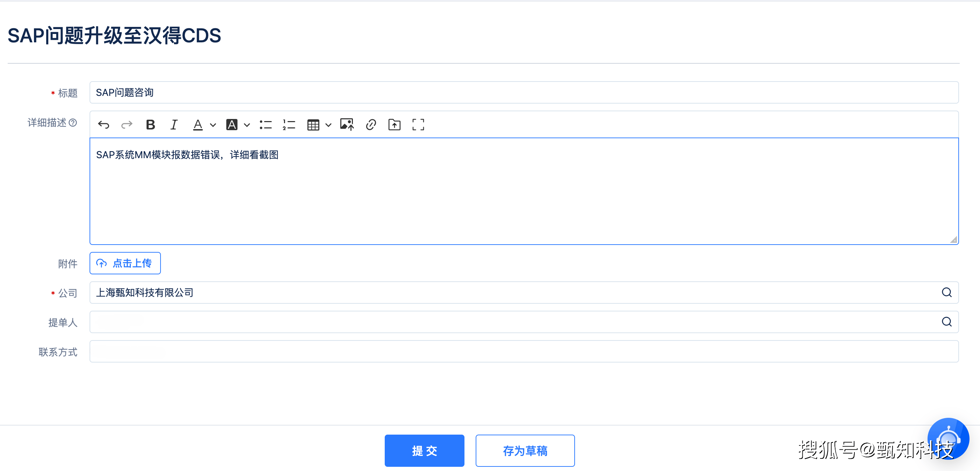Insert a bulleted list

point(265,125)
